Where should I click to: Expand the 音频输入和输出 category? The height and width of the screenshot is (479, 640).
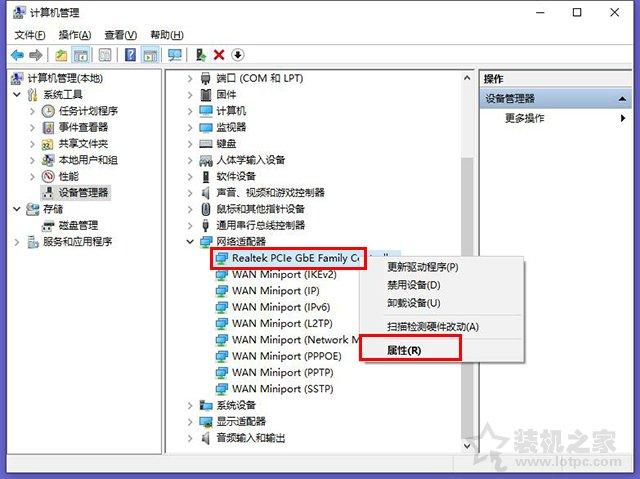[190, 438]
